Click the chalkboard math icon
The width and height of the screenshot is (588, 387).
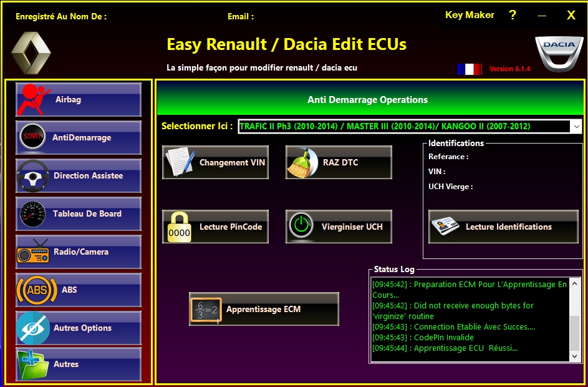click(206, 310)
